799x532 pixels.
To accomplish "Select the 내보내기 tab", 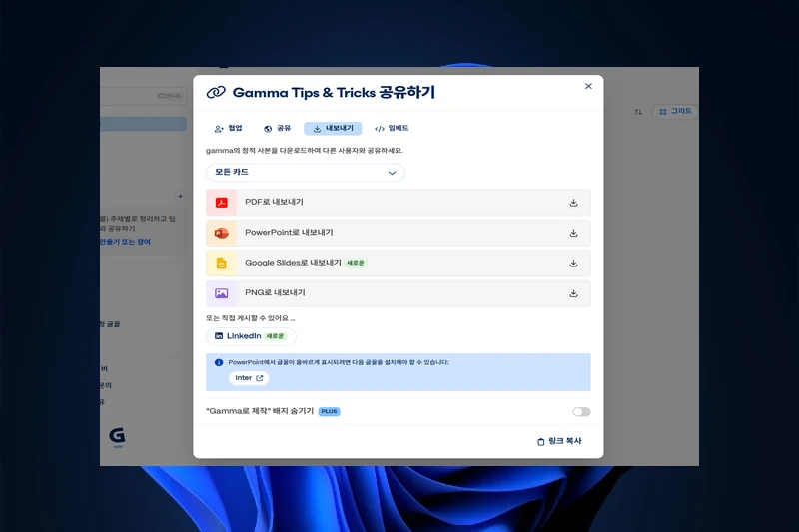I will tap(333, 129).
